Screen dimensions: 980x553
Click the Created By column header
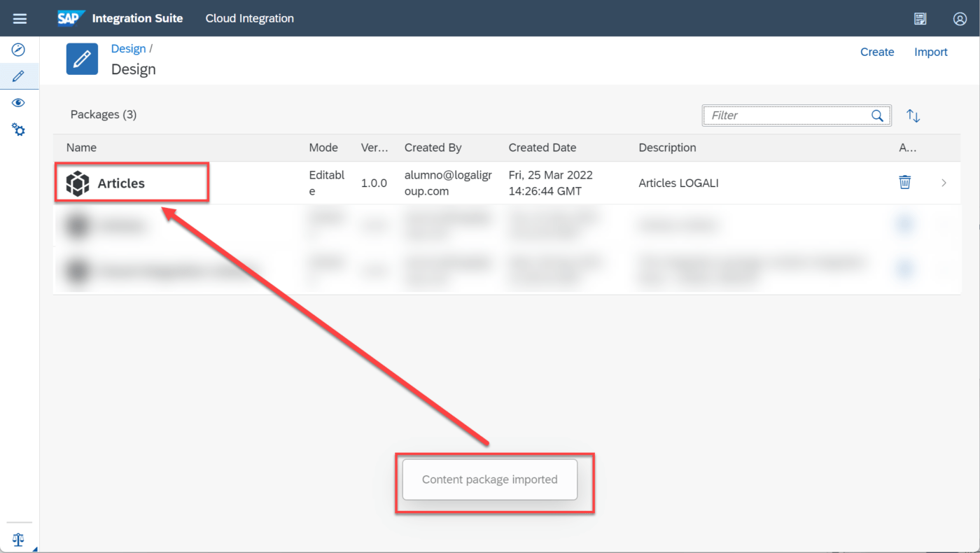433,148
